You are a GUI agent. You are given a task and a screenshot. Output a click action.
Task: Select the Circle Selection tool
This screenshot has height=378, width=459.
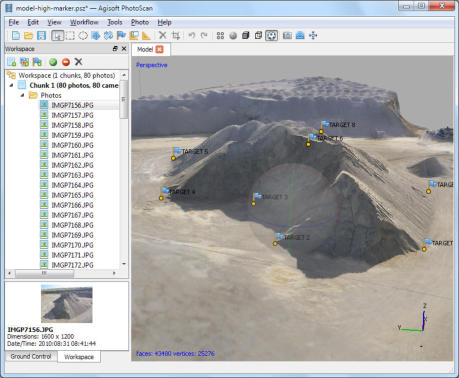(x=83, y=35)
